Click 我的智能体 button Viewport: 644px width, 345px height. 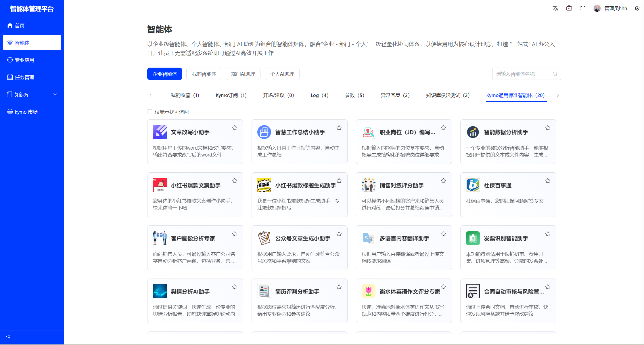click(x=204, y=74)
